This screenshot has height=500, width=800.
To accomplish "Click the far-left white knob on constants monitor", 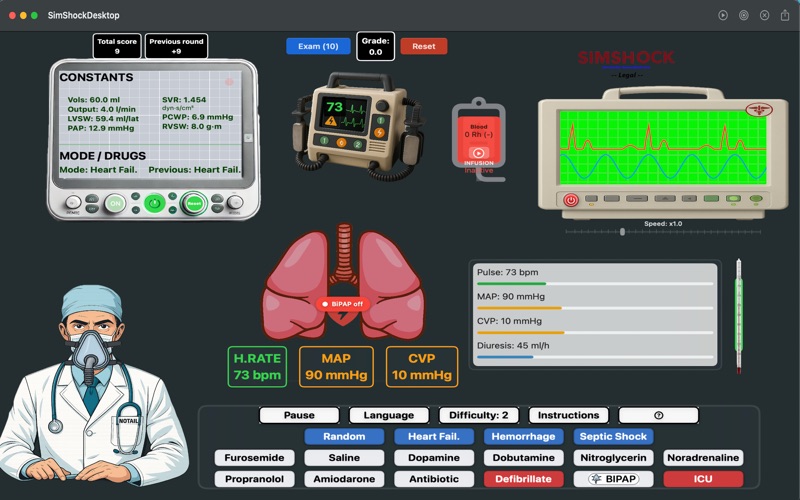I will click(73, 203).
